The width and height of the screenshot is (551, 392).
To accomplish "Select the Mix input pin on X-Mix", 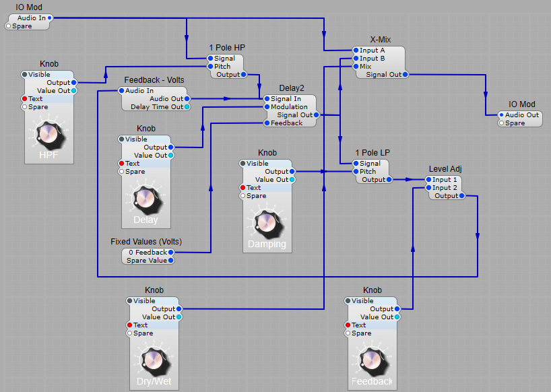I will (356, 67).
